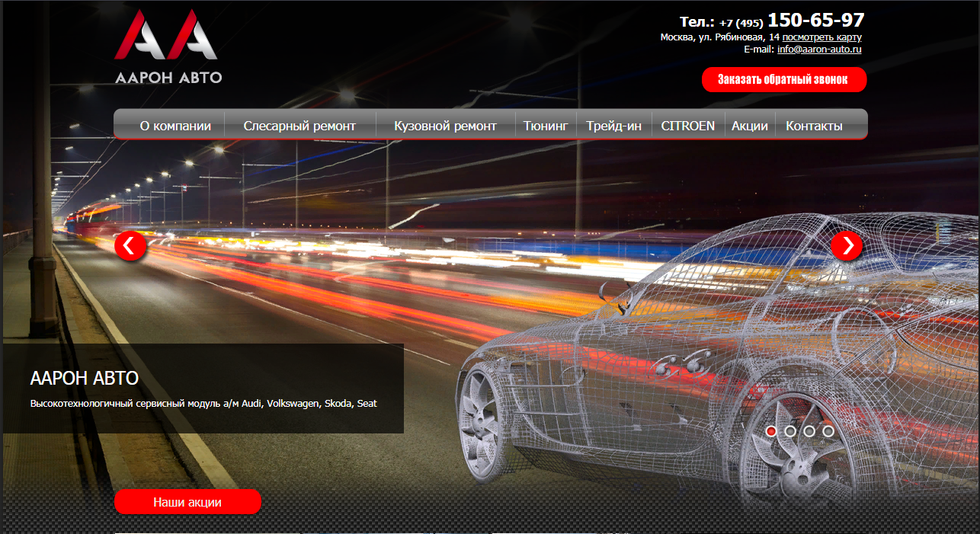This screenshot has width=980, height=534.
Task: Open the О компании menu
Action: pyautogui.click(x=175, y=126)
